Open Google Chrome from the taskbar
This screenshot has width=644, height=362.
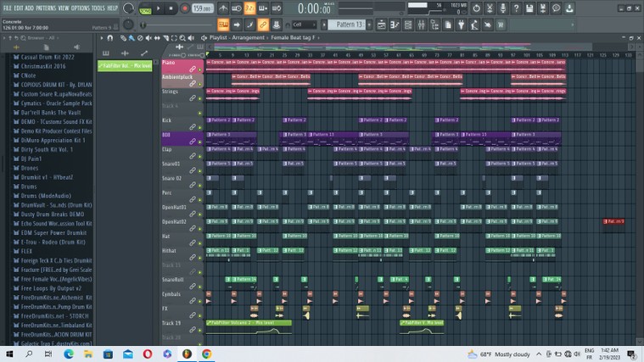pos(206,354)
